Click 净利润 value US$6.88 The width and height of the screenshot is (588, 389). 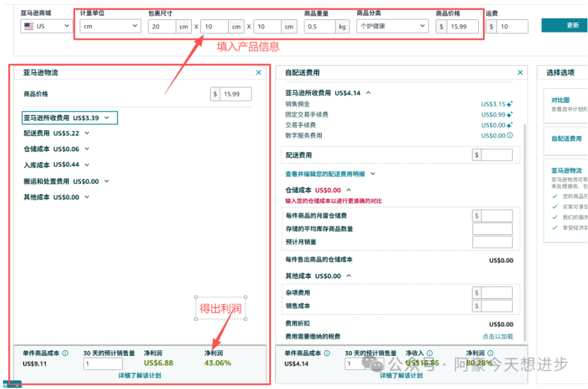[158, 363]
